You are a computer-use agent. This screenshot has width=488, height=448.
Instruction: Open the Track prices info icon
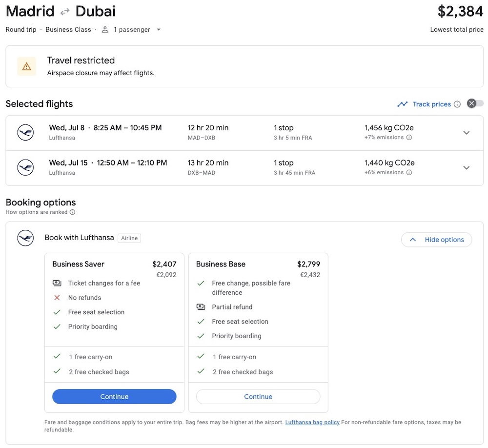tap(457, 104)
